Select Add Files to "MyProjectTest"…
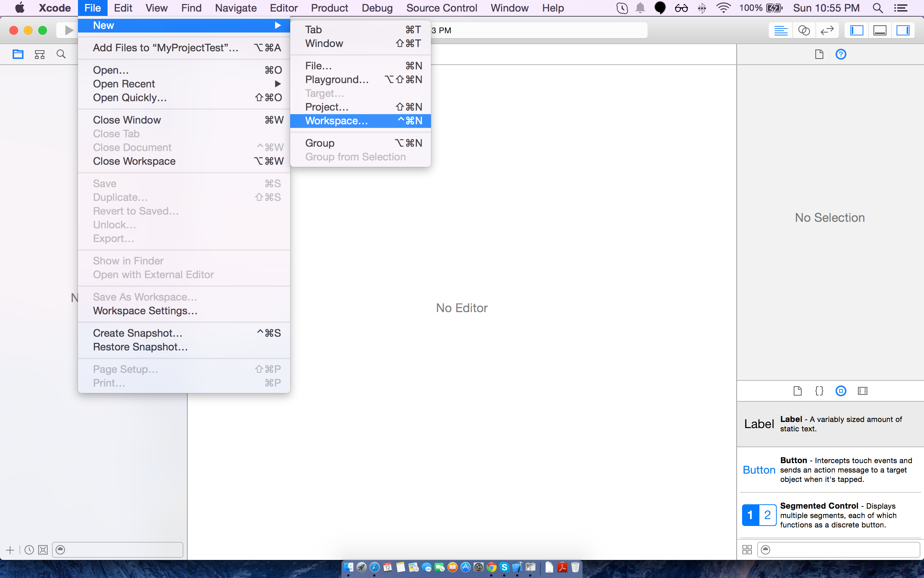The image size is (924, 578). [184, 48]
